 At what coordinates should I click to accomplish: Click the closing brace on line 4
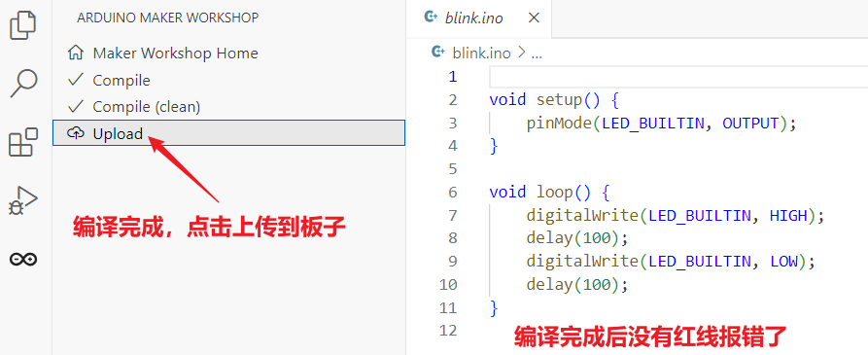pos(494,146)
